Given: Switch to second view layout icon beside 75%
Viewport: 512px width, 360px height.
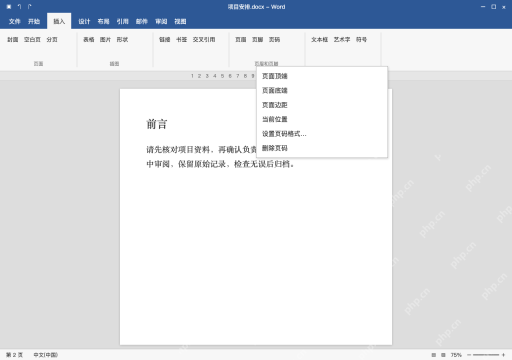Looking at the screenshot, I should 443,355.
